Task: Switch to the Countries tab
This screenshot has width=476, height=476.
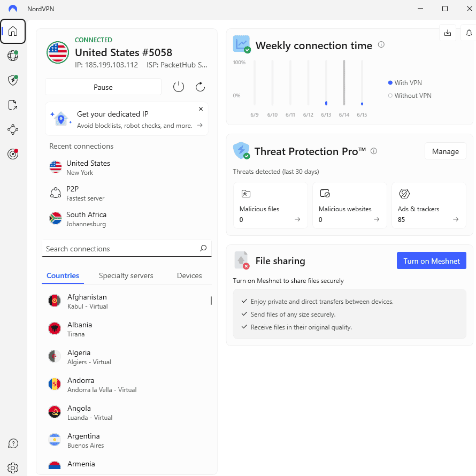Action: [63, 275]
